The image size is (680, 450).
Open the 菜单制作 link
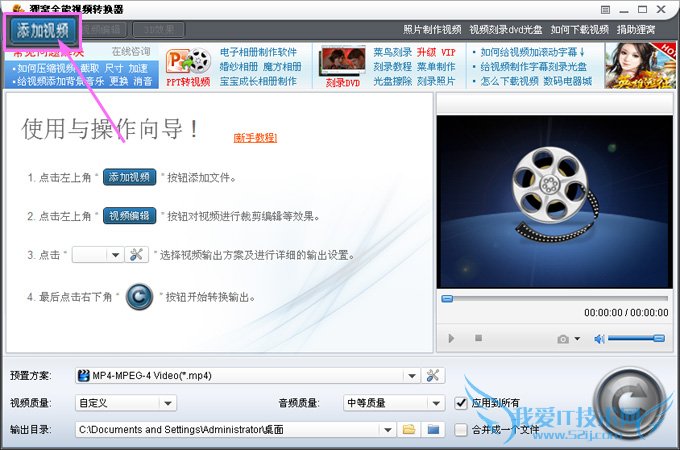436,67
